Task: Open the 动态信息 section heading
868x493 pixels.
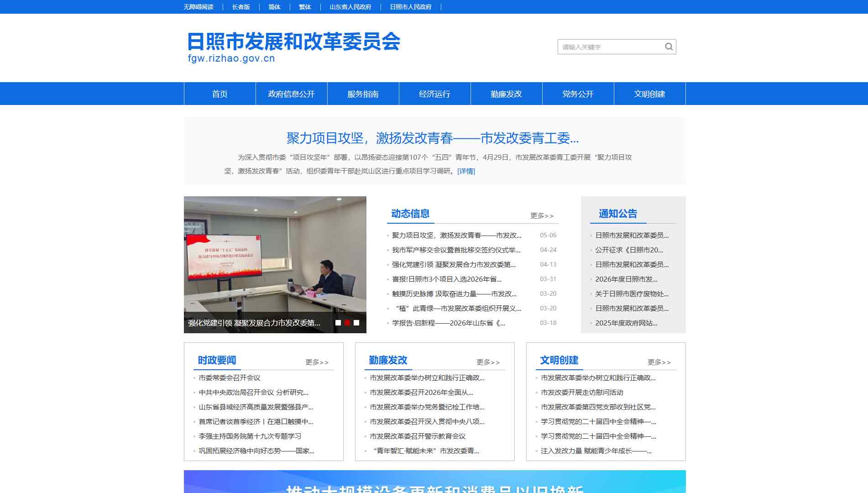Action: pyautogui.click(x=410, y=214)
